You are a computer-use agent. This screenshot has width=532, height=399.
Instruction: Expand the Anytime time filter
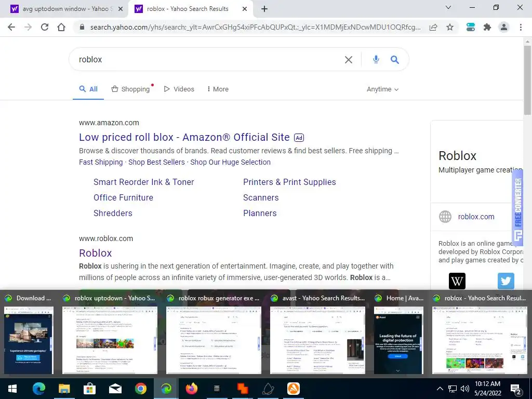click(382, 89)
